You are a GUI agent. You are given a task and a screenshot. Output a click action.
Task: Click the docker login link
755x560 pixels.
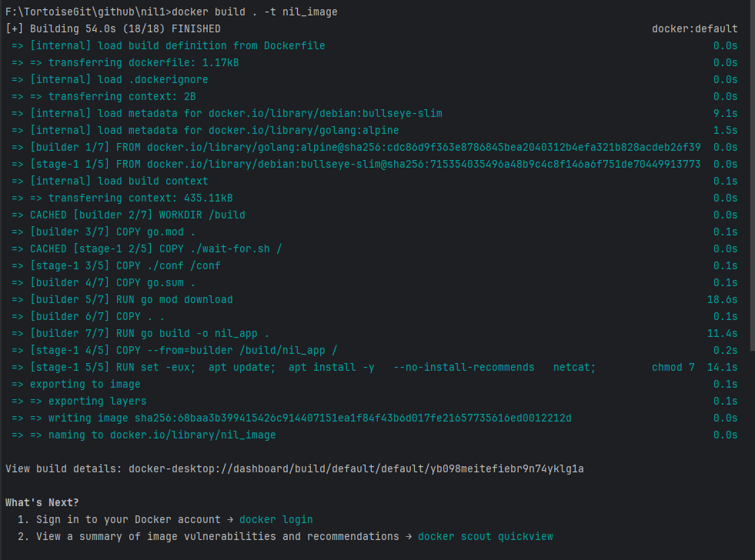click(x=276, y=519)
